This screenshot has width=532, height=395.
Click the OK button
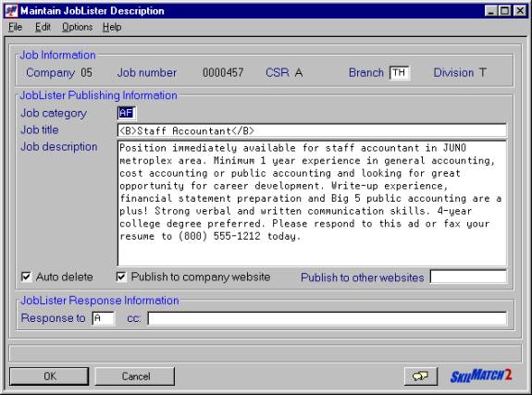point(49,376)
